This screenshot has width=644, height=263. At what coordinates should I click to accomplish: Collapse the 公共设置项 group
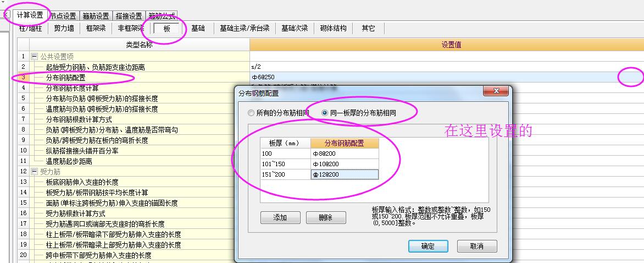[x=35, y=56]
